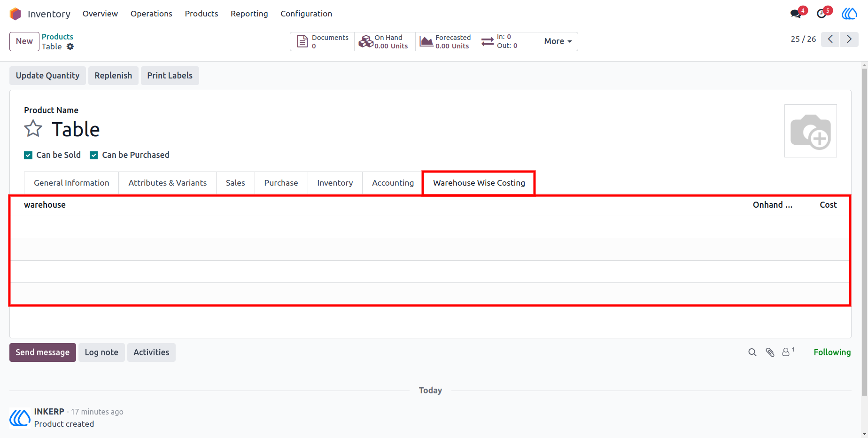Click the Replenish button

coord(113,76)
